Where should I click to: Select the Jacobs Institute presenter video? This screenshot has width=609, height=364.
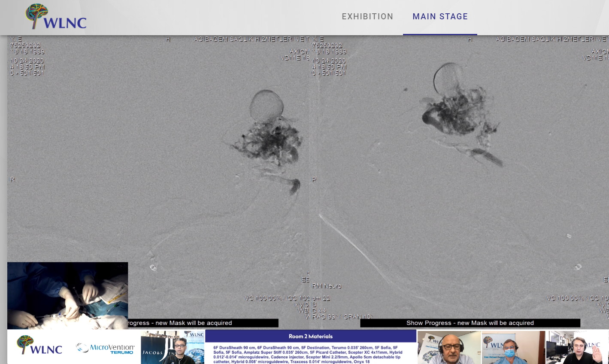click(x=173, y=348)
